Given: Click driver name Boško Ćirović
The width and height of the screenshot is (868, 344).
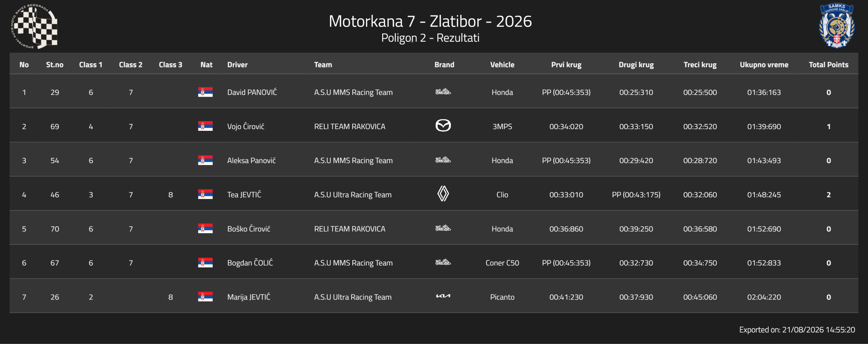Looking at the screenshot, I should [249, 229].
